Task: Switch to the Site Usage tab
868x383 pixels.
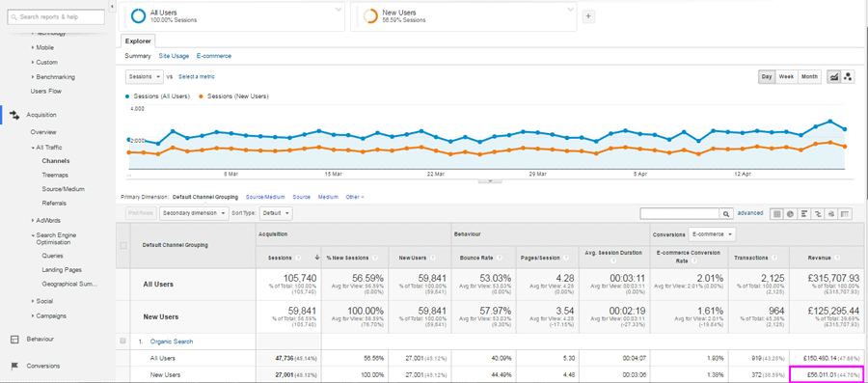Action: click(174, 56)
